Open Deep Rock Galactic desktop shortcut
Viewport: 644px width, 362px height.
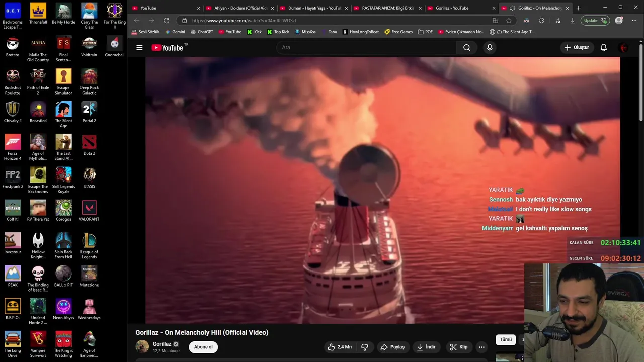point(89,82)
